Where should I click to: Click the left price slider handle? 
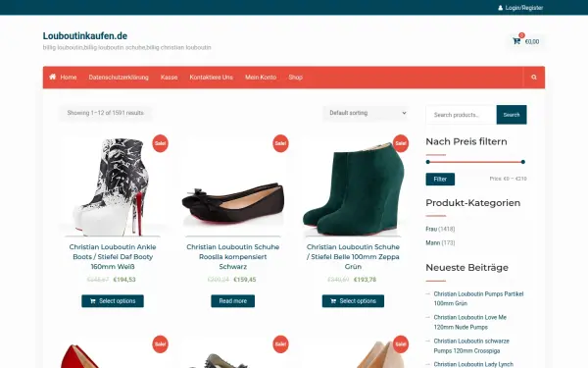pyautogui.click(x=428, y=162)
